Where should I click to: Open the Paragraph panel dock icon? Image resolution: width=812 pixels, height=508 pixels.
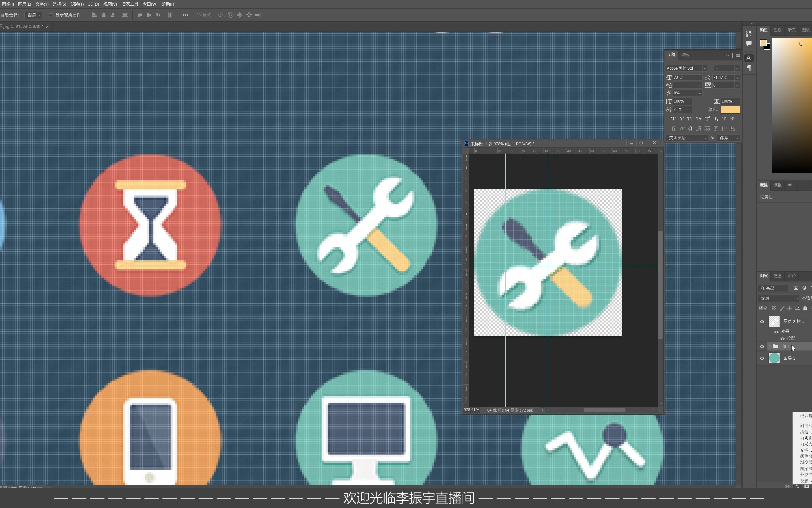749,68
